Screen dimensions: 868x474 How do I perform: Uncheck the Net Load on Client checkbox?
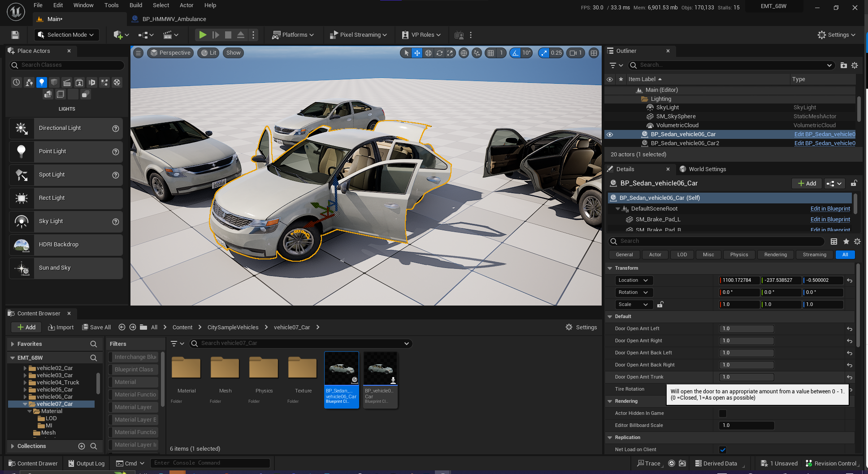tap(722, 450)
